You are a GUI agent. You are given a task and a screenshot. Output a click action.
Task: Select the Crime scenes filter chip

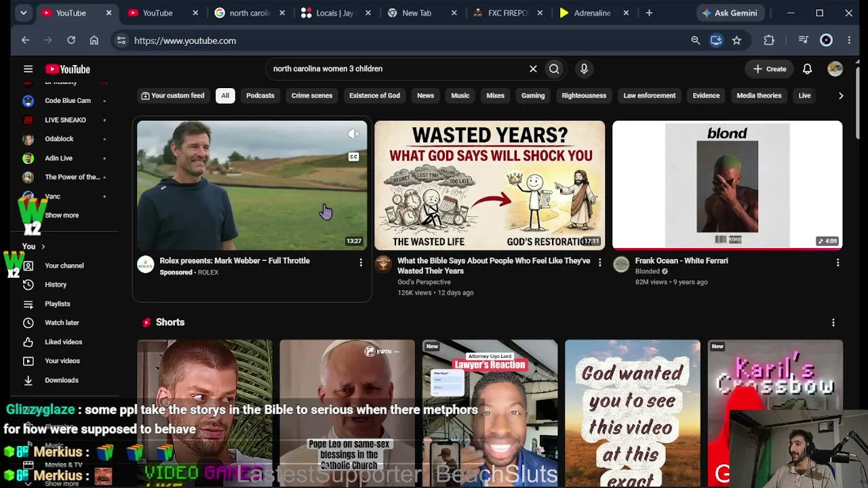[x=312, y=96]
